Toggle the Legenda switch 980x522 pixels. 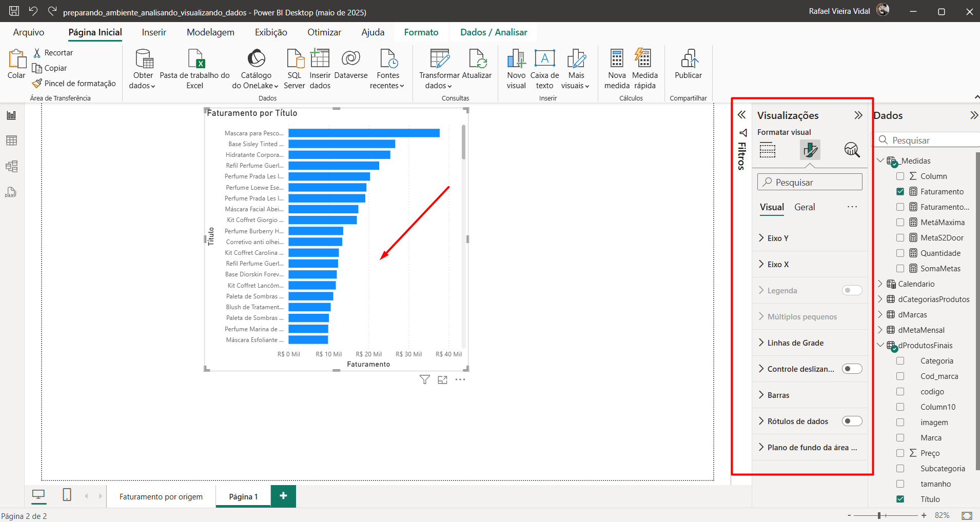pos(852,290)
